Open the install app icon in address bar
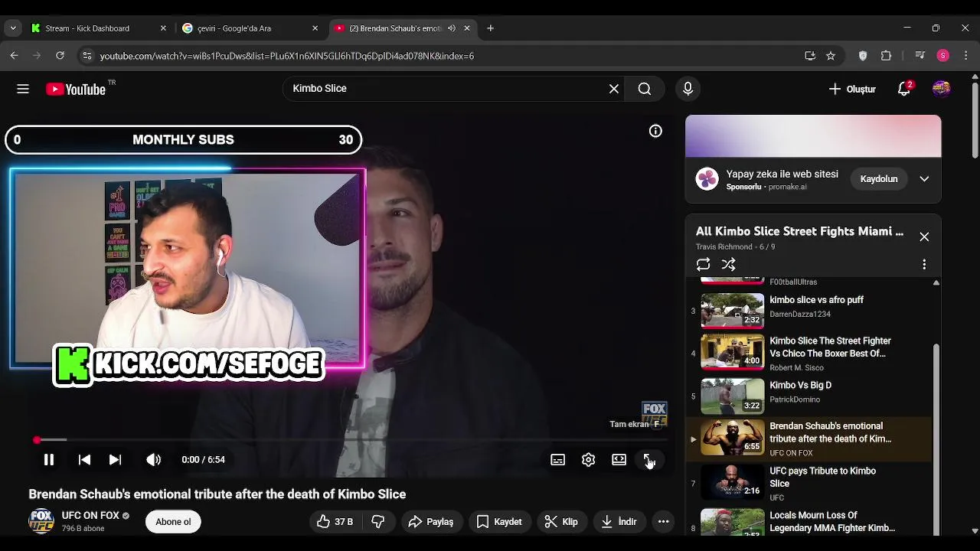The image size is (980, 551). tap(810, 56)
